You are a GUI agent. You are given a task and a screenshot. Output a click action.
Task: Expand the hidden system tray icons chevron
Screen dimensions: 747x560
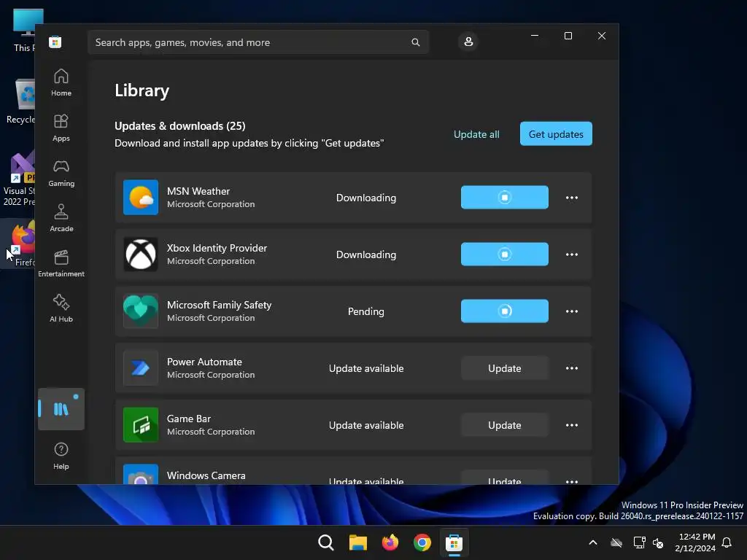tap(593, 542)
